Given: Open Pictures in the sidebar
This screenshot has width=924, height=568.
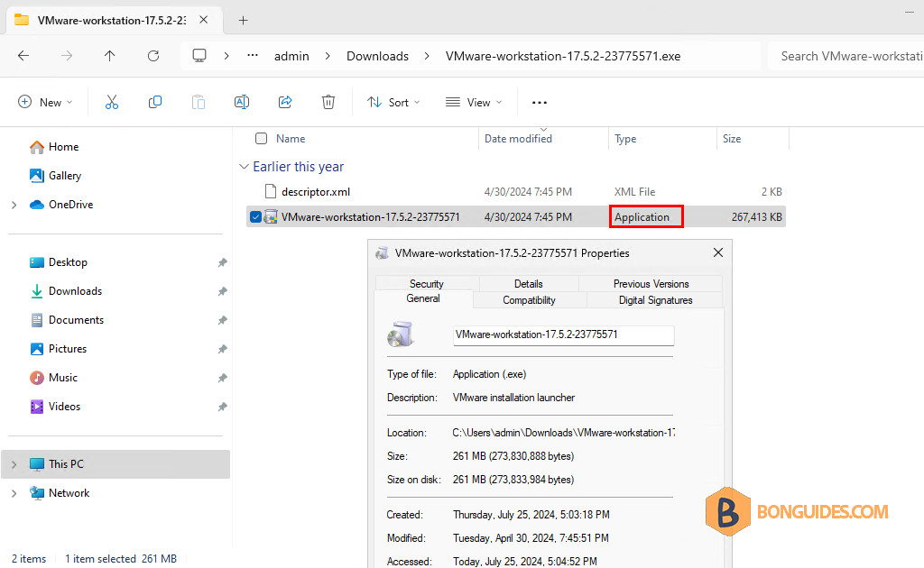Looking at the screenshot, I should click(x=59, y=348).
